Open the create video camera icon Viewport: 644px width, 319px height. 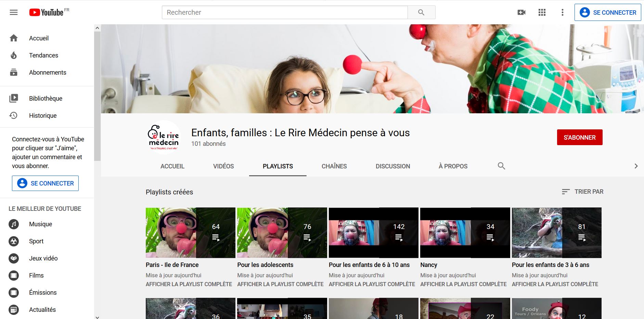pyautogui.click(x=521, y=13)
